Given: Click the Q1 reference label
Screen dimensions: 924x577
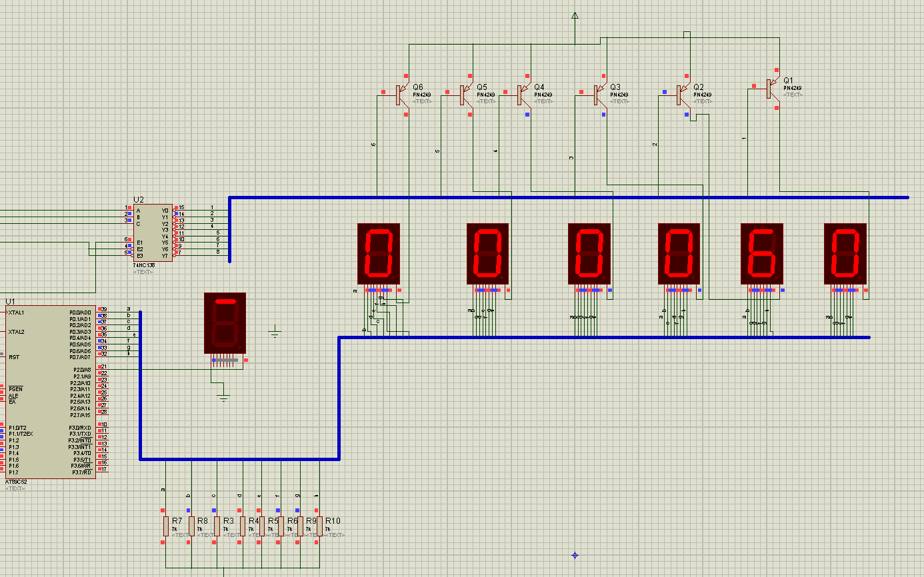Looking at the screenshot, I should point(789,80).
